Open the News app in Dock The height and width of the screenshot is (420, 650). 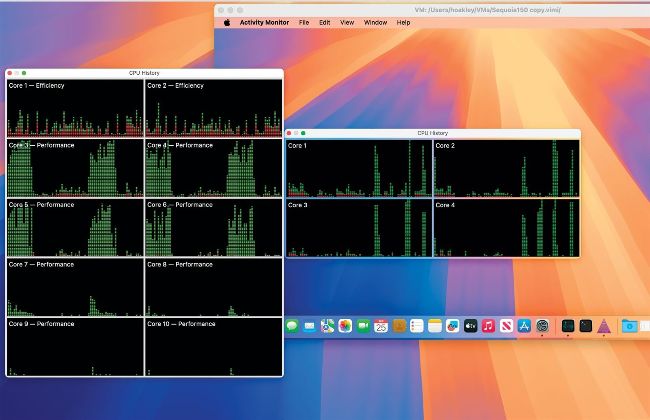(x=506, y=326)
